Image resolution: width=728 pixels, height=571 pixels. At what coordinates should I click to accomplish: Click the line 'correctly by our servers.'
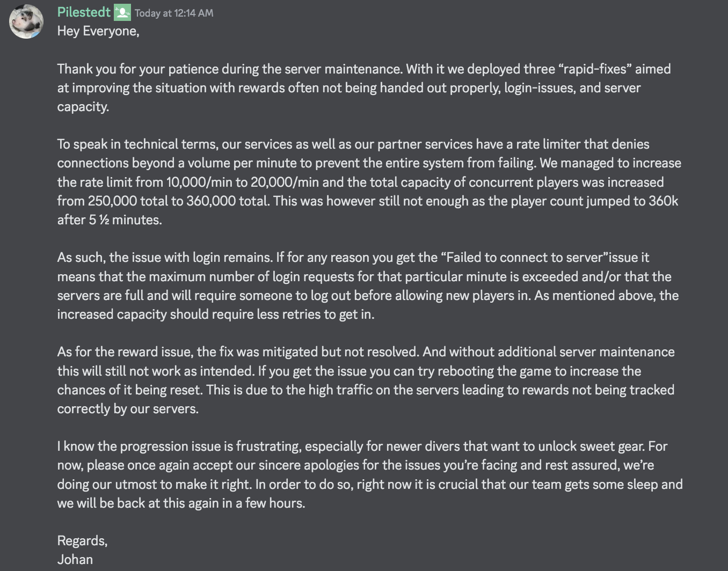(x=128, y=409)
